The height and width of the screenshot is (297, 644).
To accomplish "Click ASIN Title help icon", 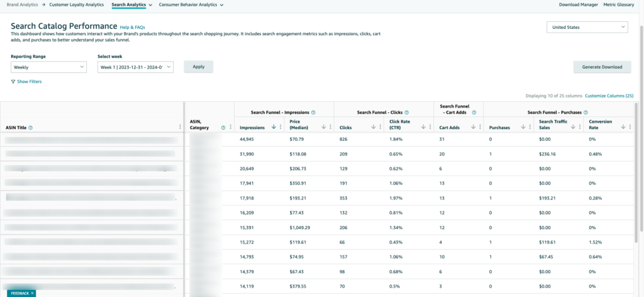I will 31,128.
